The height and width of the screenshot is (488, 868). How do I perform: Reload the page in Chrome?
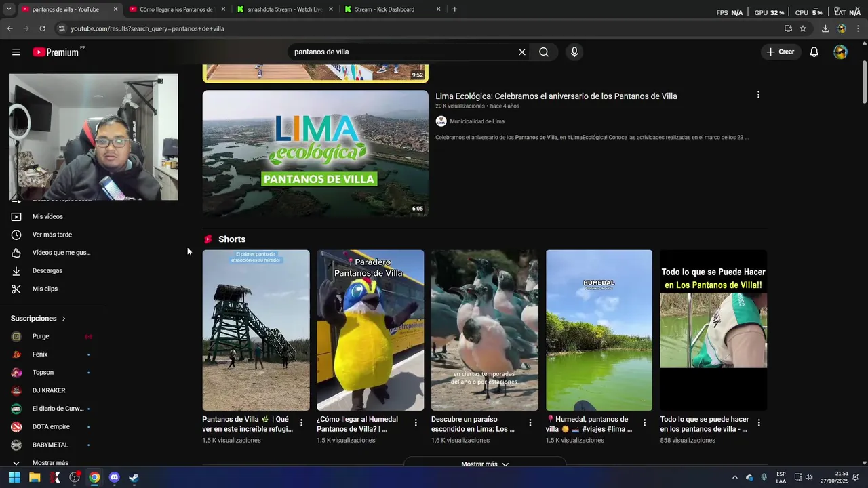[x=42, y=28]
